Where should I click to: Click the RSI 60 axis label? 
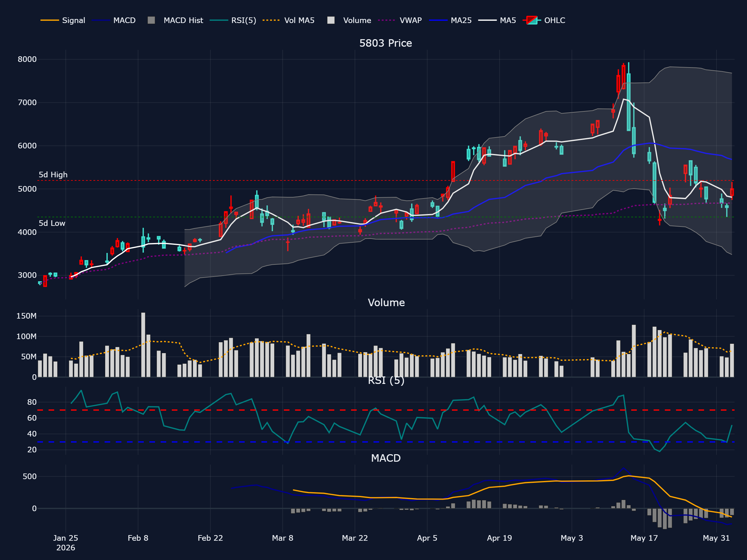click(x=32, y=418)
